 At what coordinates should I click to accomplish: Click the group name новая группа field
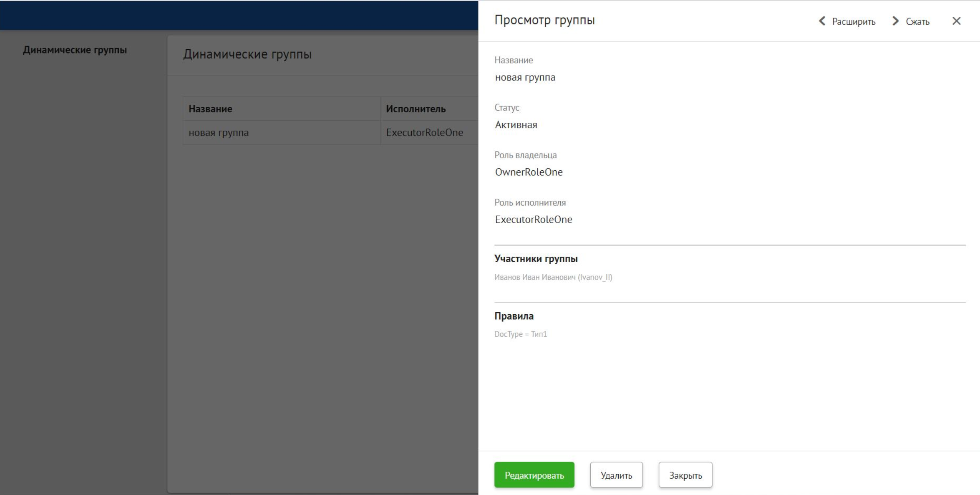[x=526, y=77]
